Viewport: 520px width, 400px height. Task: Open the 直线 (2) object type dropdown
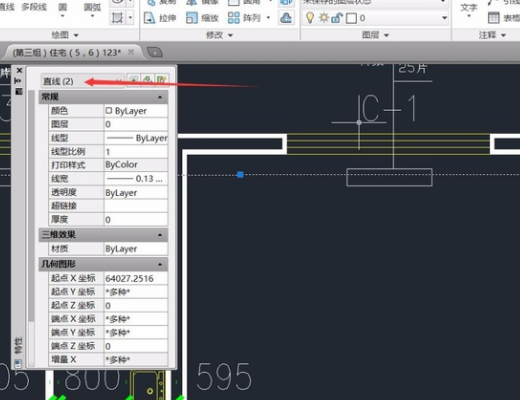coord(83,81)
